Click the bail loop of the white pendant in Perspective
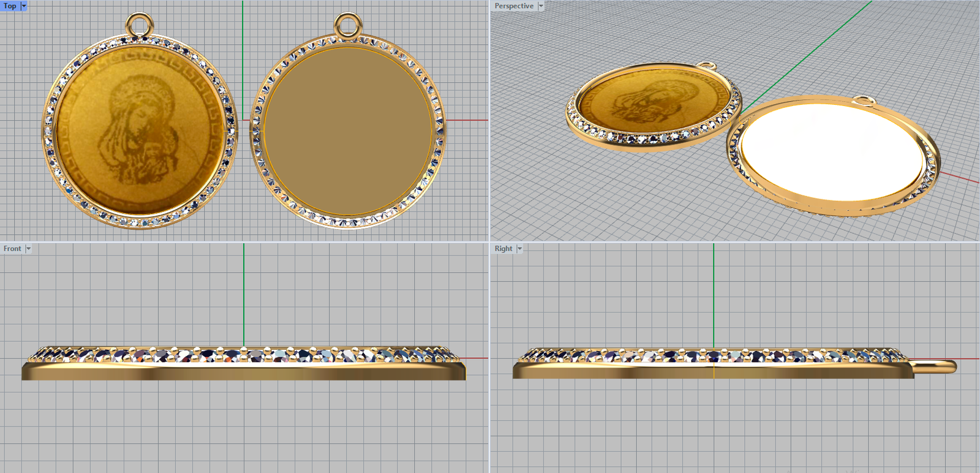This screenshot has height=473, width=980. click(862, 100)
